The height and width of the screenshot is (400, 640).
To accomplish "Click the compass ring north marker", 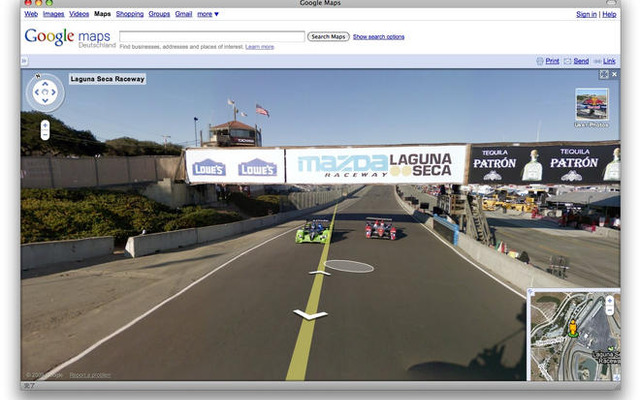I will [x=38, y=76].
